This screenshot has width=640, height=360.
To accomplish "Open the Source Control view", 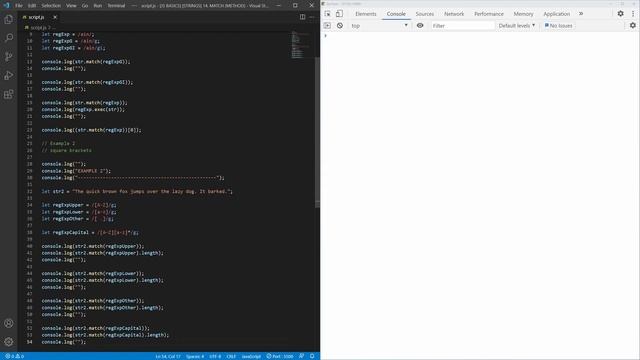I will pyautogui.click(x=9, y=57).
